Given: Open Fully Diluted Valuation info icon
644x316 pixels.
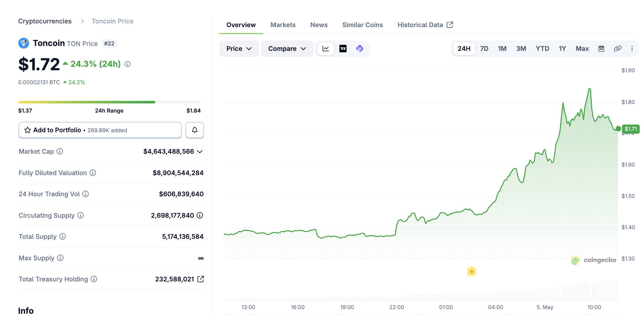Looking at the screenshot, I should [93, 173].
